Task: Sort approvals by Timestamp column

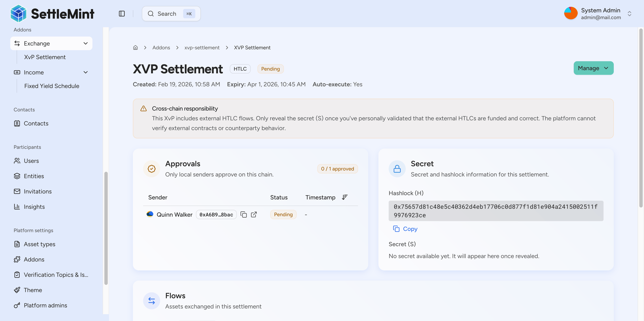Action: (345, 197)
